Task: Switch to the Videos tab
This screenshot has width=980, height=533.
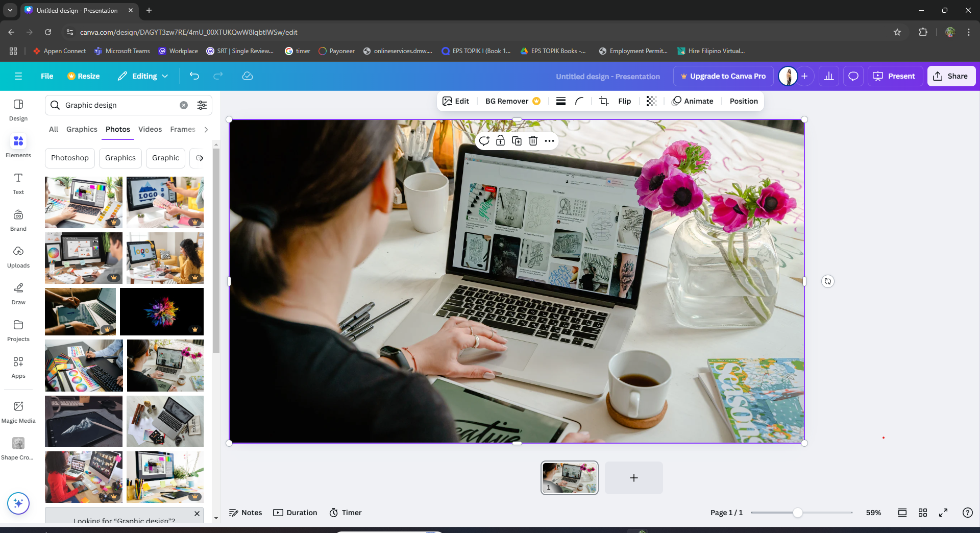Action: tap(150, 130)
